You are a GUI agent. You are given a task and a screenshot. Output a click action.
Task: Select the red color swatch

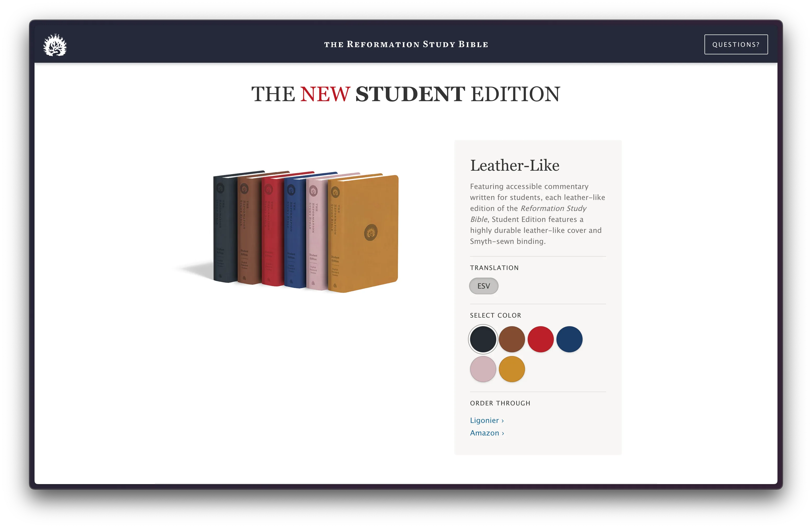(540, 339)
